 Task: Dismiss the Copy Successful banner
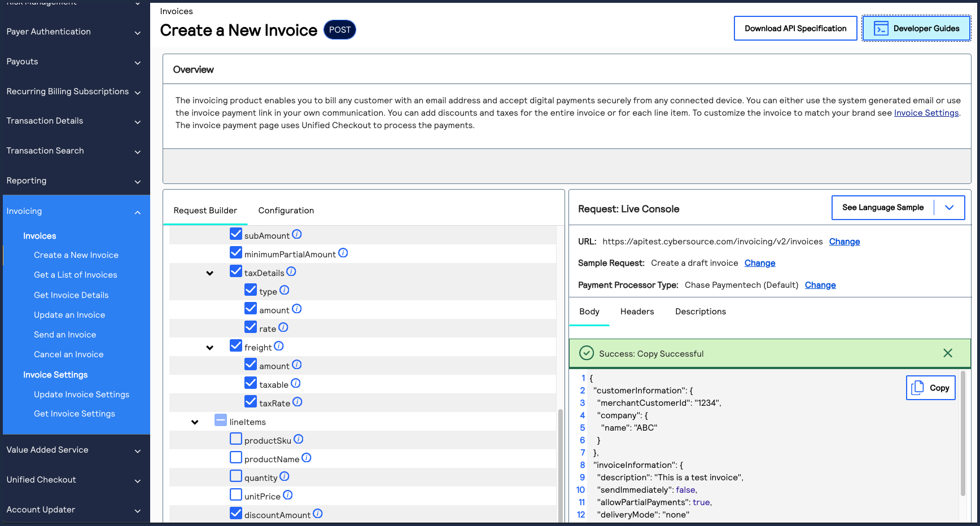point(948,353)
